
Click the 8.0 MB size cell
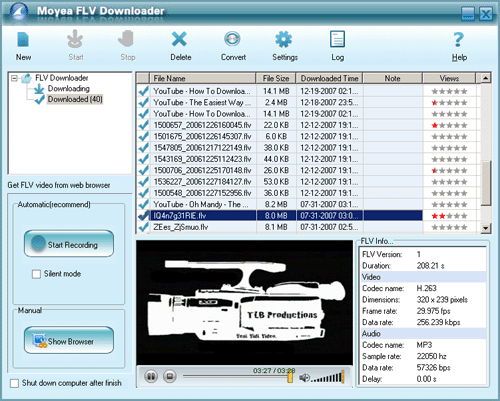point(276,216)
